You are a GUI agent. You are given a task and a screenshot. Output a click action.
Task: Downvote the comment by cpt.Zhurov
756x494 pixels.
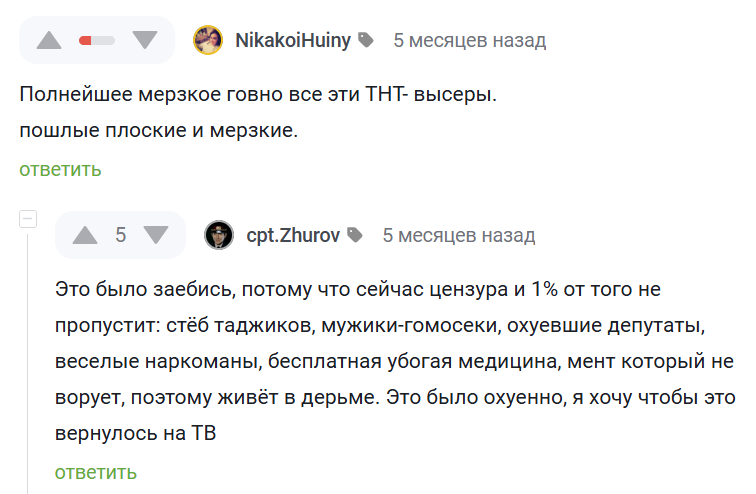tap(156, 235)
